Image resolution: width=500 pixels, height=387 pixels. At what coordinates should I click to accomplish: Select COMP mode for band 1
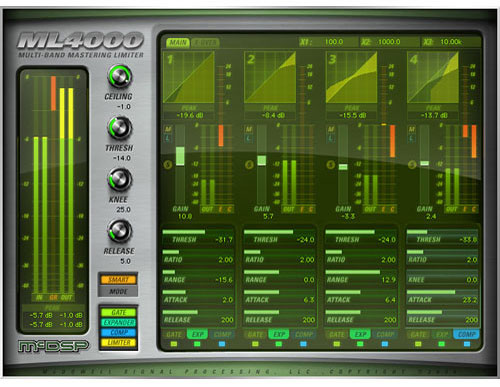pos(222,334)
